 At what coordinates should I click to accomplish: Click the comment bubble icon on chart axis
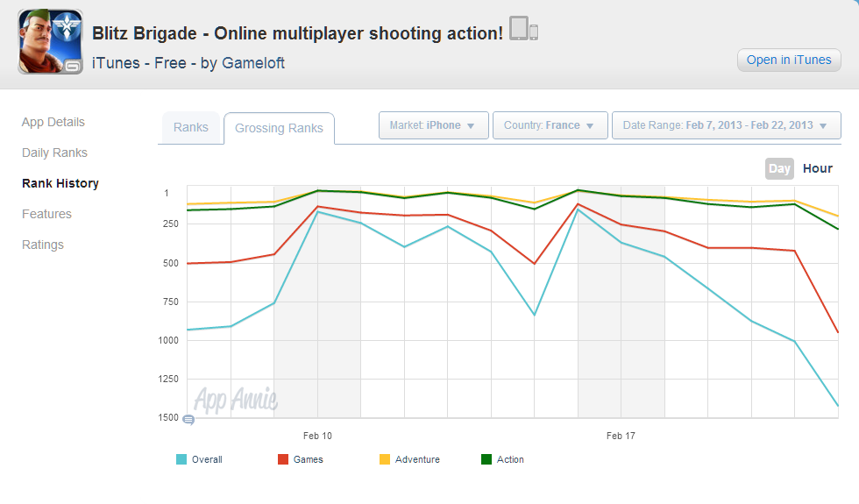(x=188, y=420)
